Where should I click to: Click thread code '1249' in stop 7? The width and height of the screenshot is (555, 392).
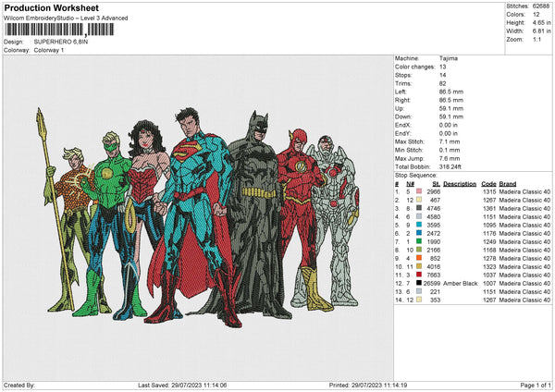pyautogui.click(x=489, y=241)
